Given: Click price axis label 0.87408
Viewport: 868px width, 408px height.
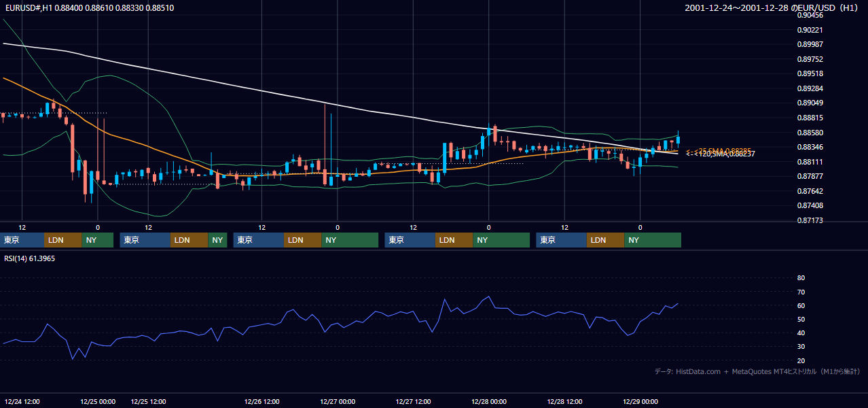Looking at the screenshot, I should (810, 205).
